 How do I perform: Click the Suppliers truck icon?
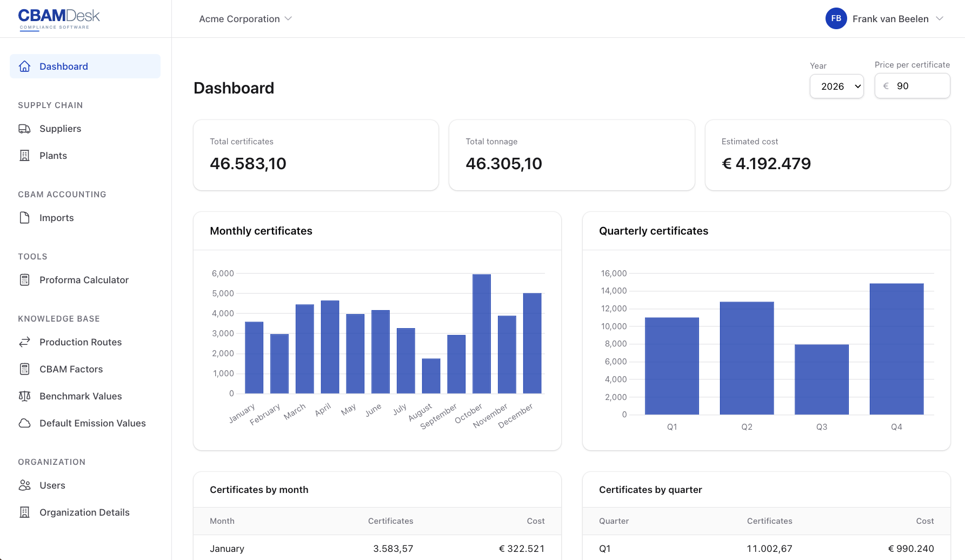point(25,129)
